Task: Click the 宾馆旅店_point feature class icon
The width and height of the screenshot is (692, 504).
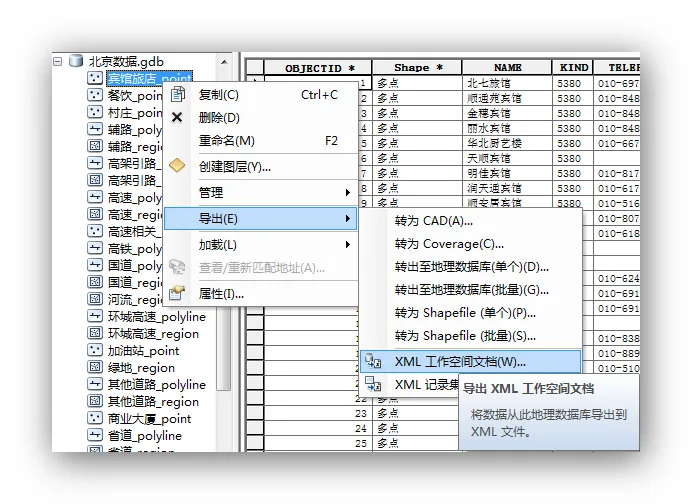Action: pyautogui.click(x=95, y=79)
